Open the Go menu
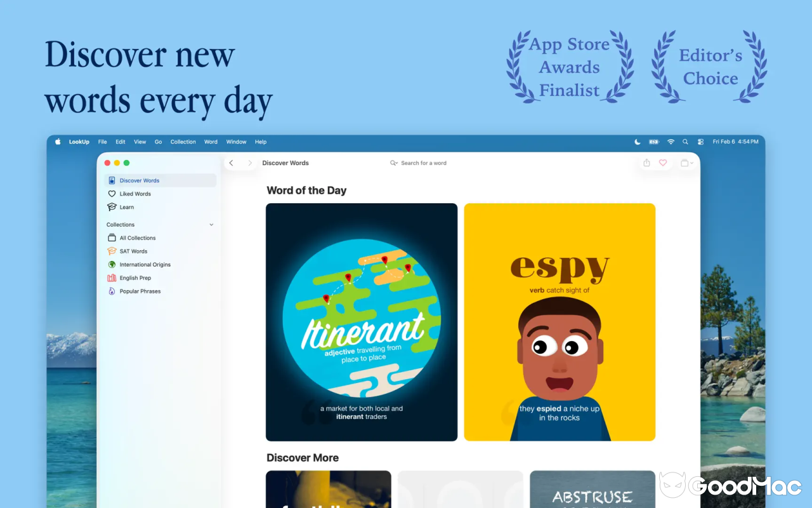The height and width of the screenshot is (508, 812). tap(159, 142)
